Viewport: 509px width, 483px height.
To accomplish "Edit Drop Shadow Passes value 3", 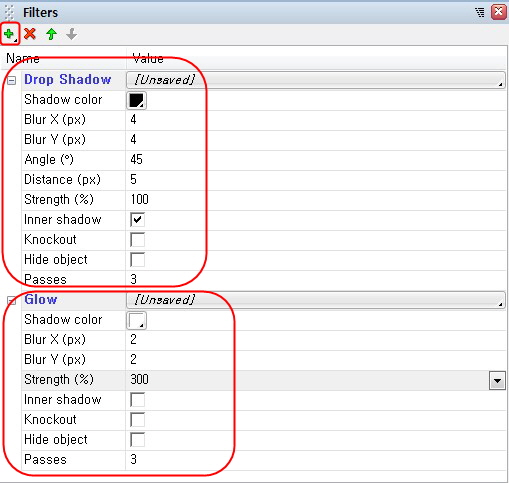I will point(133,280).
